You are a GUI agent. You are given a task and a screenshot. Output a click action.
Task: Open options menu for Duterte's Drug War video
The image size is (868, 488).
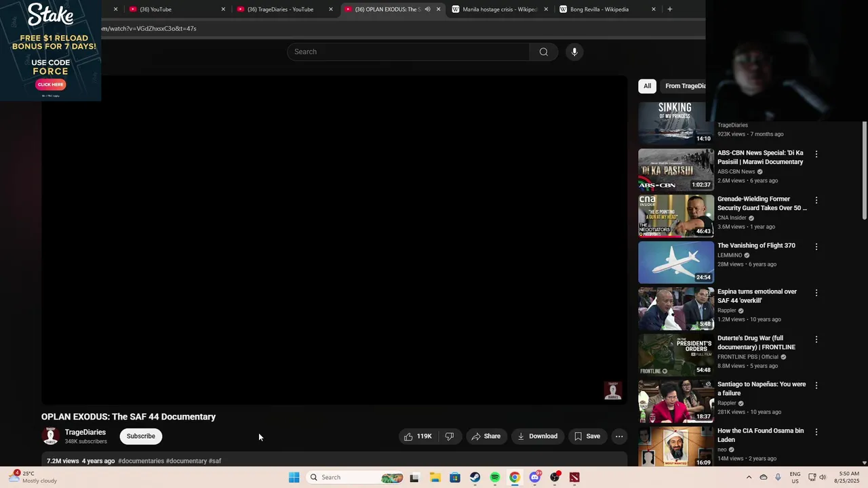pos(816,339)
